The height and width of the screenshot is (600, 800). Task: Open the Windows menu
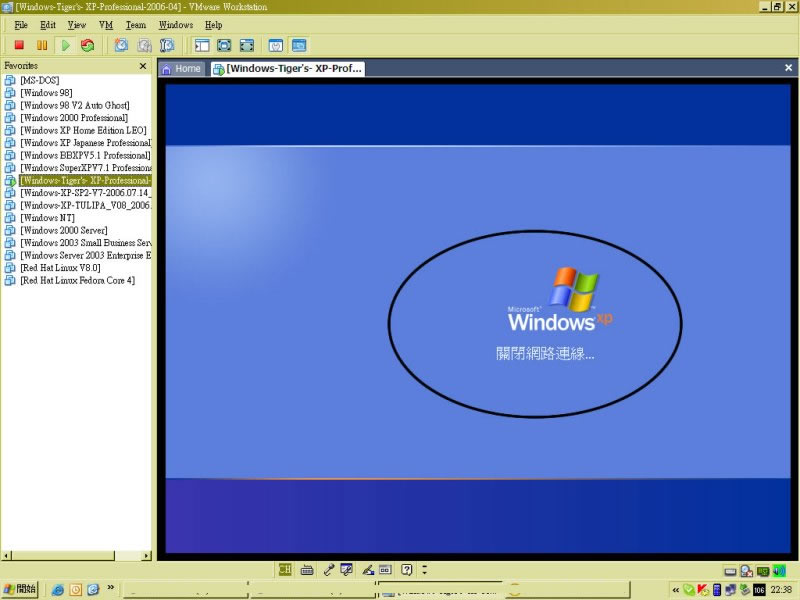176,25
